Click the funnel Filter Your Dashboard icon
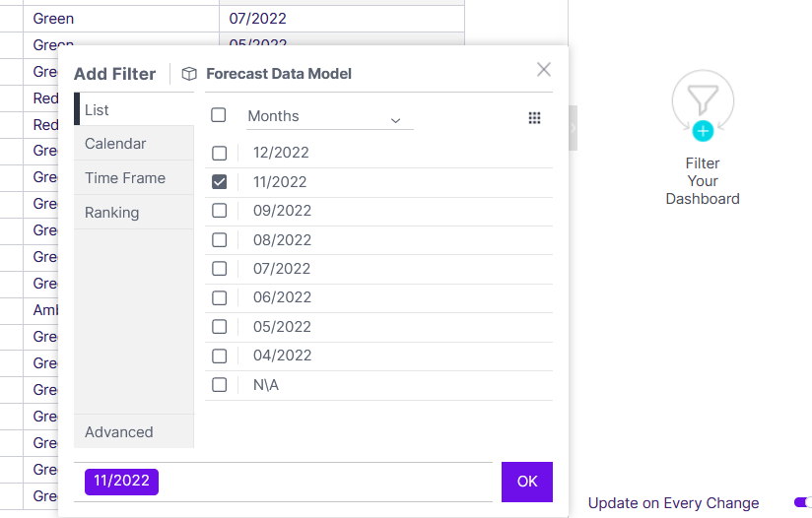 coord(703,100)
